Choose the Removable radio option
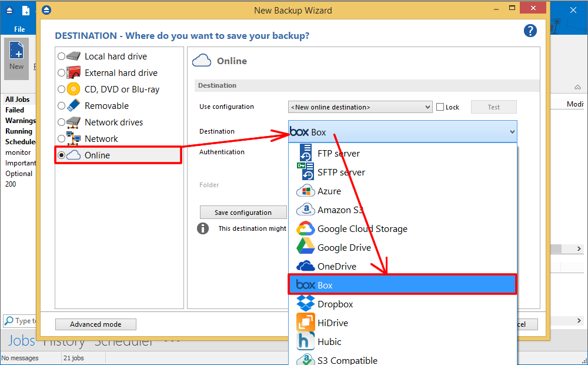Image resolution: width=588 pixels, height=365 pixels. [62, 106]
